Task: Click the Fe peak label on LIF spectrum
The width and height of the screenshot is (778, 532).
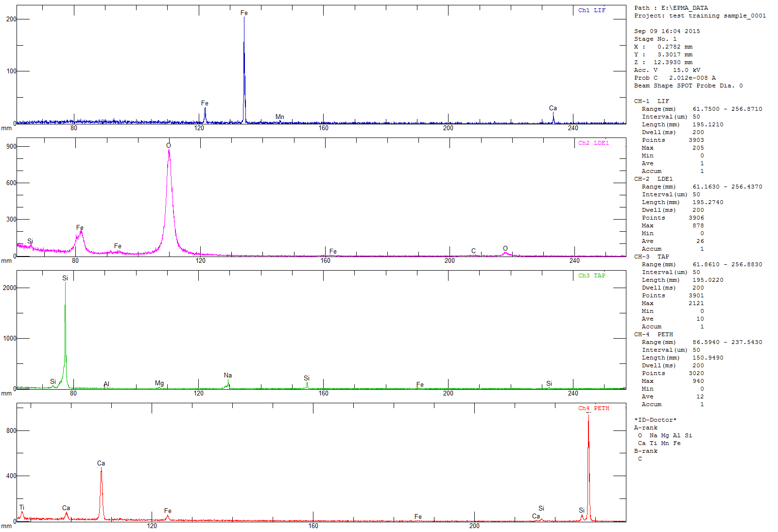Action: (244, 13)
